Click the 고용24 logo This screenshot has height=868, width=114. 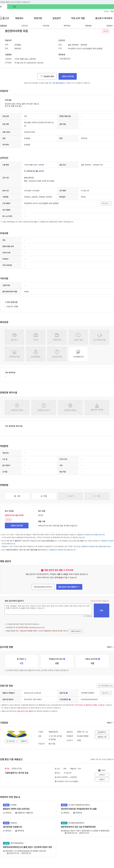click(4, 18)
